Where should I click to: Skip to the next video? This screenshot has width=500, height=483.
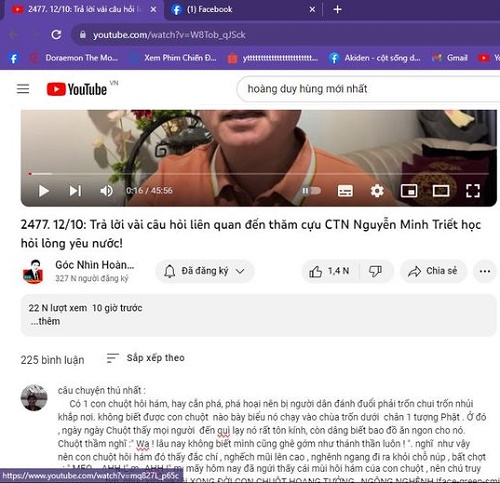(75, 191)
